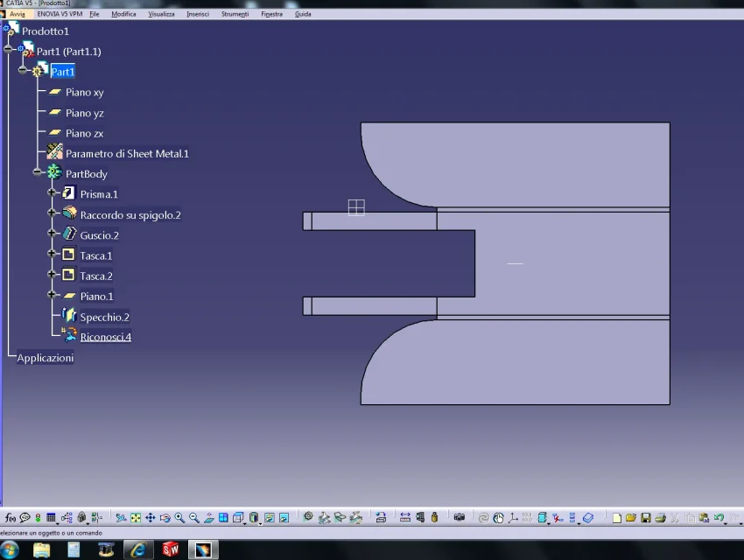This screenshot has height=560, width=744.
Task: Click the Open folder icon
Action: pos(630,518)
